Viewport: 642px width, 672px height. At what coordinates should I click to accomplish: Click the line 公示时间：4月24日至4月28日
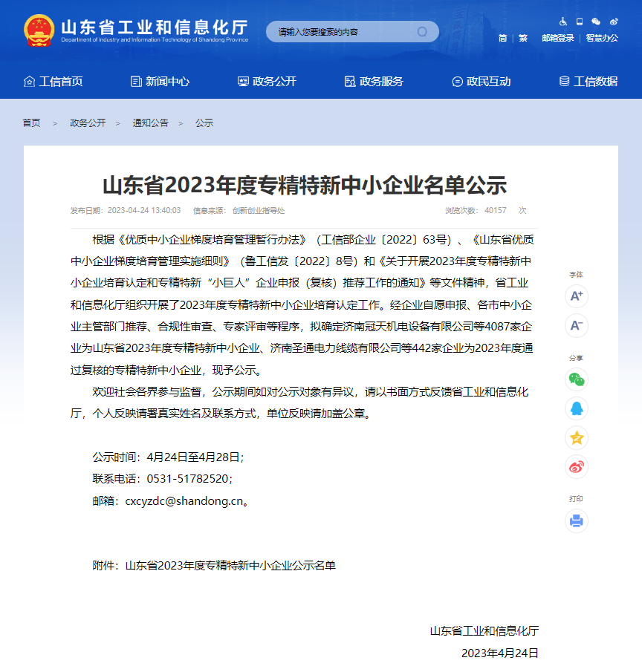tap(169, 457)
